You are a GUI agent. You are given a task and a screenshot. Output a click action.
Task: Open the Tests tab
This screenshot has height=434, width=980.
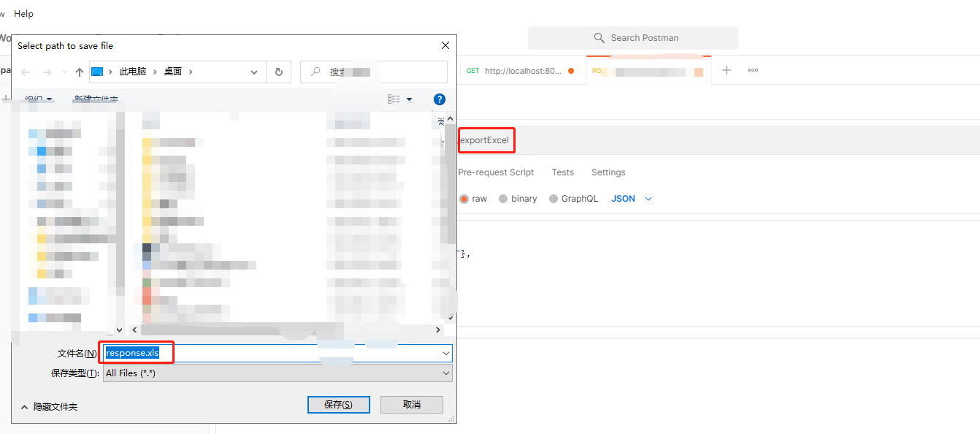pos(562,172)
